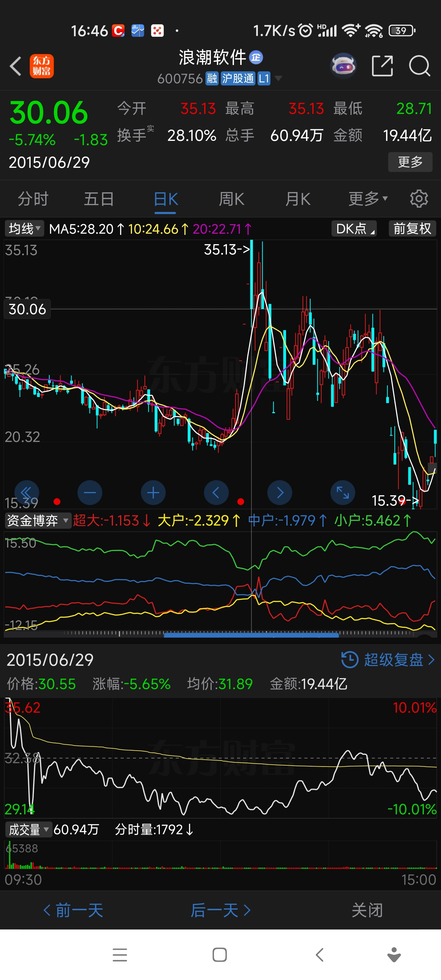Tap 关闭 to close day detail
The image size is (441, 980).
(367, 910)
